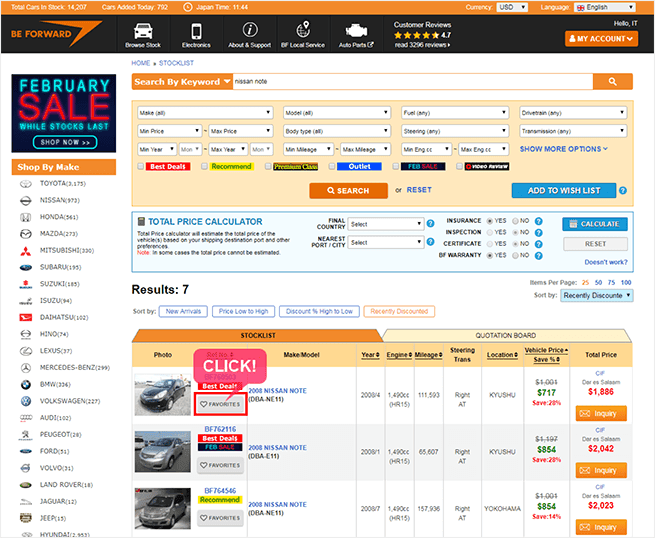Select Subaru logo in Shop By Make

pyautogui.click(x=26, y=268)
